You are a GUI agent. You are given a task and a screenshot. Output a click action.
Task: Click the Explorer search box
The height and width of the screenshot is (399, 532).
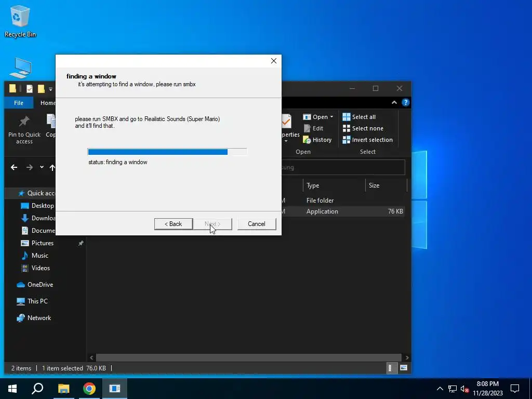pyautogui.click(x=343, y=167)
